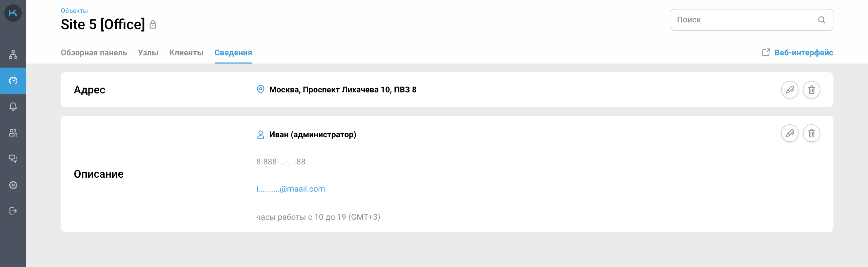The image size is (868, 267).
Task: Click the search magnifier icon
Action: [822, 20]
